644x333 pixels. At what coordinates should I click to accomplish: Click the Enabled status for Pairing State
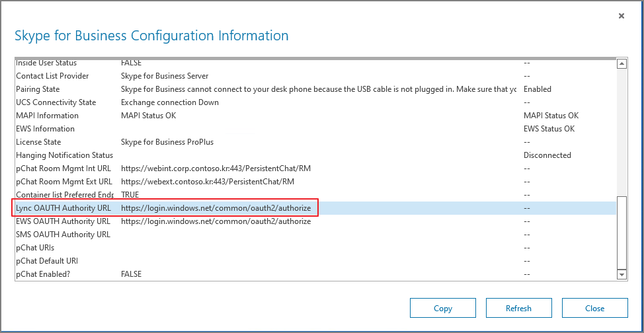[537, 89]
